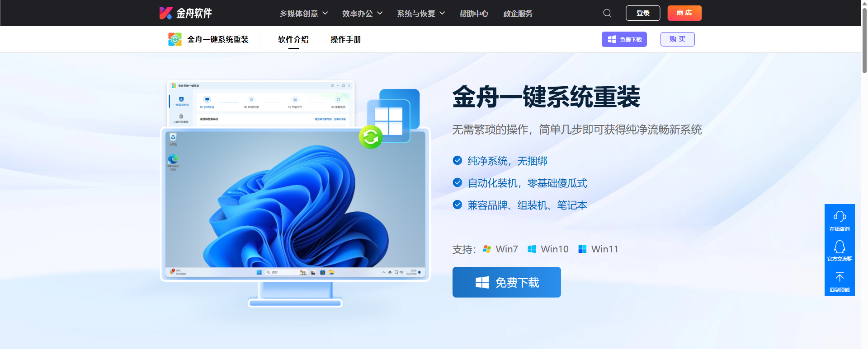Click the search magnifier icon in header

pos(607,13)
